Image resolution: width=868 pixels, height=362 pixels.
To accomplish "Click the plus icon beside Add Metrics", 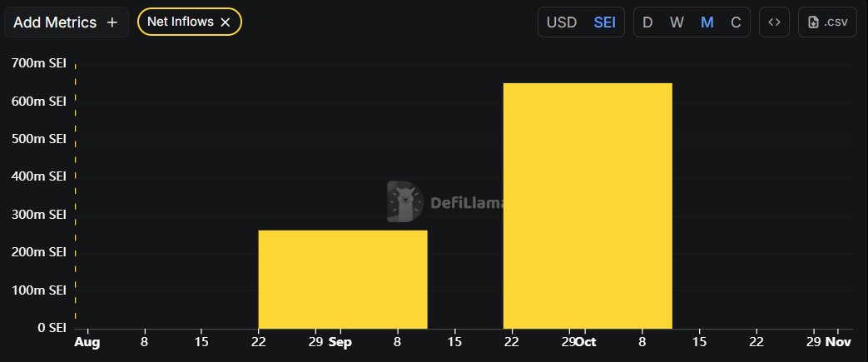I will click(112, 22).
